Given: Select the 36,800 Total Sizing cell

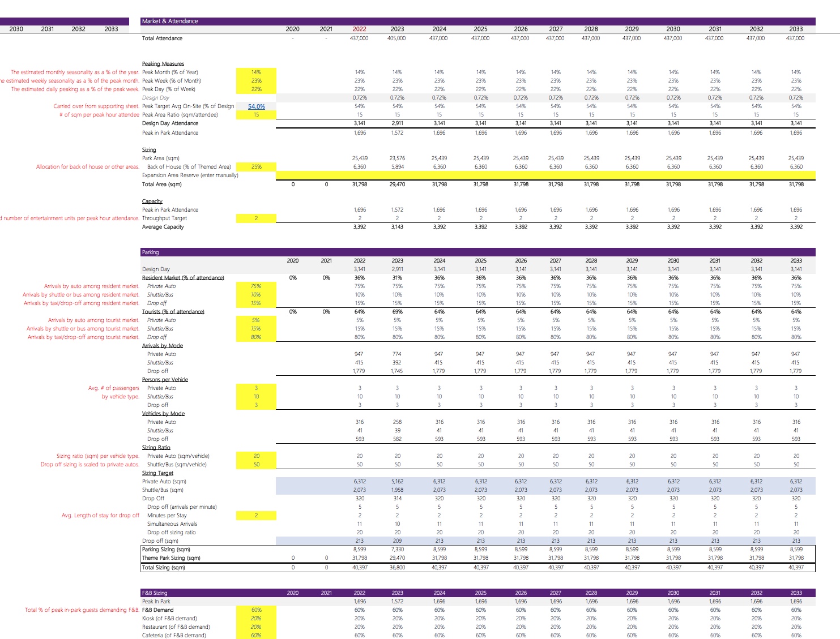Looking at the screenshot, I should click(x=397, y=567).
